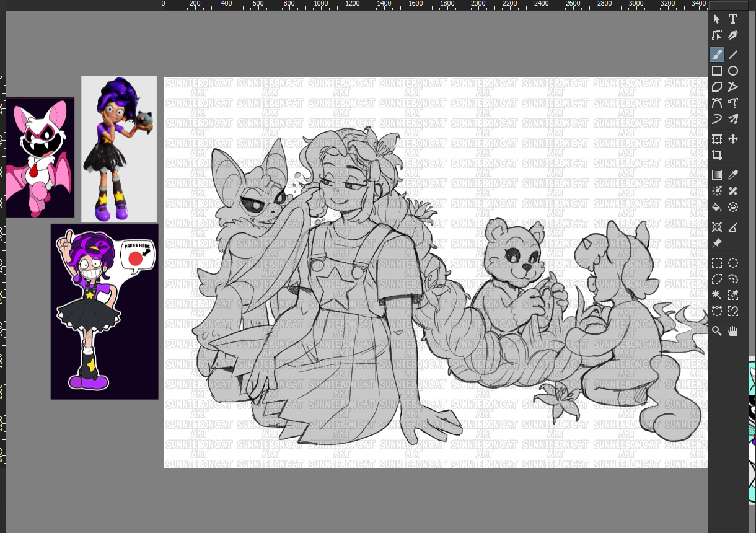Screen dimensions: 756x533
Task: Activate the Measure angle tool
Action: (x=733, y=227)
